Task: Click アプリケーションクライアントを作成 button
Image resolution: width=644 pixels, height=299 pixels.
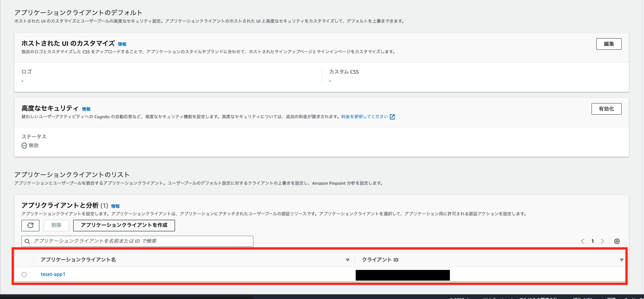Action: pos(124,225)
